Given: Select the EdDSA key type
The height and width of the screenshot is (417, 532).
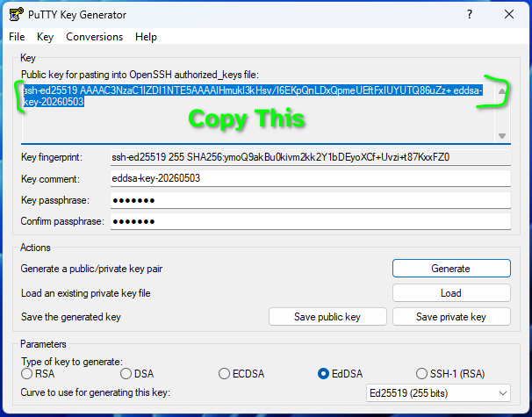Looking at the screenshot, I should coord(341,374).
